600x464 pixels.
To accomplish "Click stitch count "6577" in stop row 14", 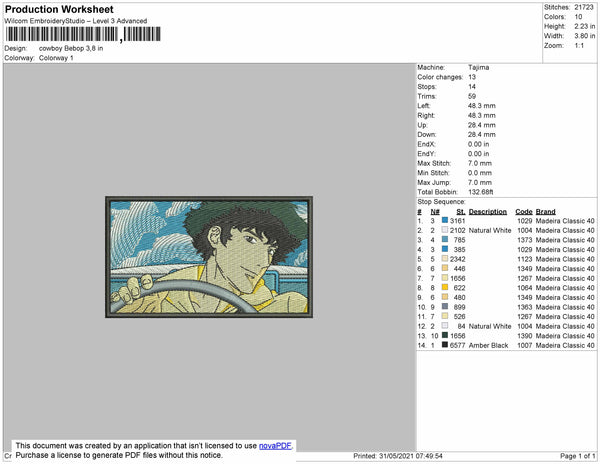I will click(458, 345).
